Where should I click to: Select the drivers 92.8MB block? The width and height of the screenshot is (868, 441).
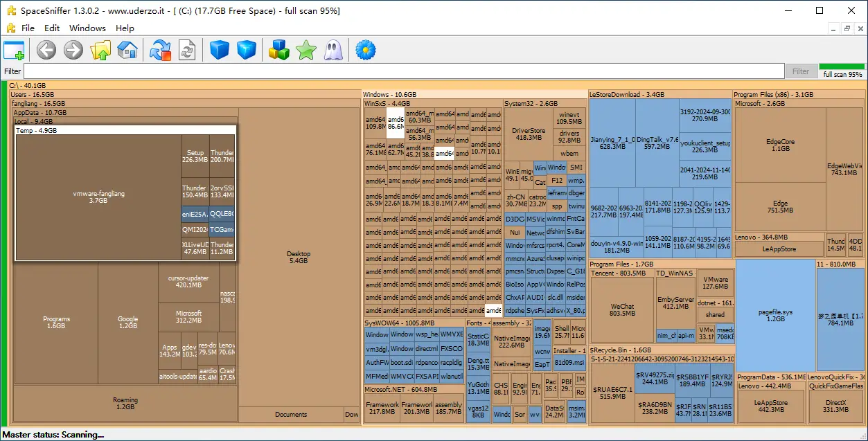[x=569, y=137]
